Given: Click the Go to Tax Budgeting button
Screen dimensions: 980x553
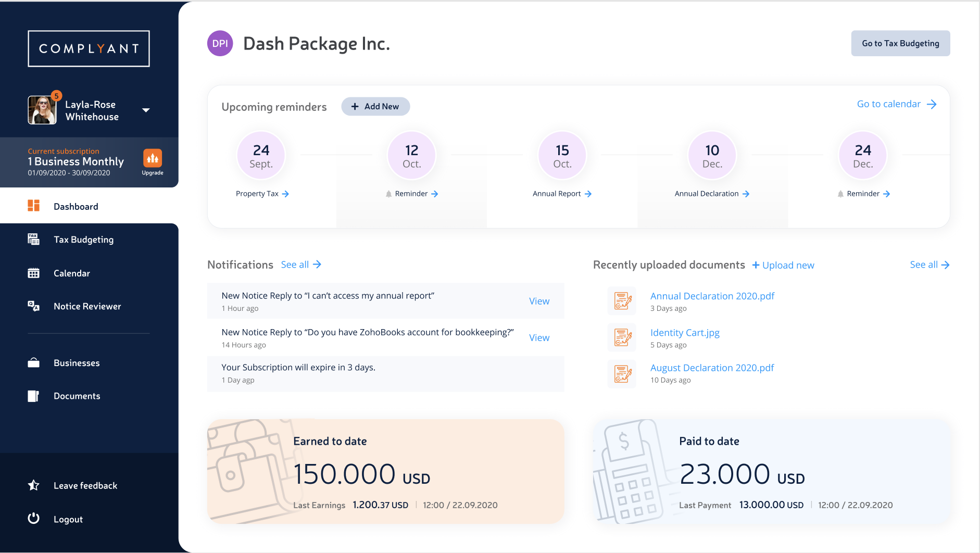Looking at the screenshot, I should pos(900,43).
